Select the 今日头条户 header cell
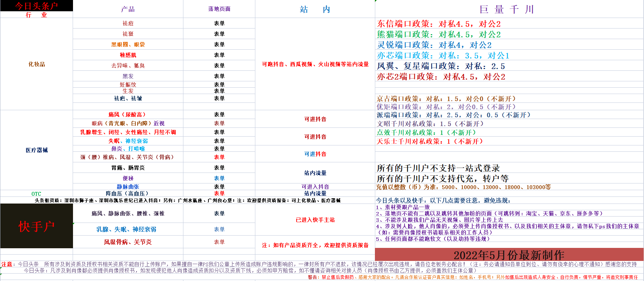The image size is (644, 281). 36,6
